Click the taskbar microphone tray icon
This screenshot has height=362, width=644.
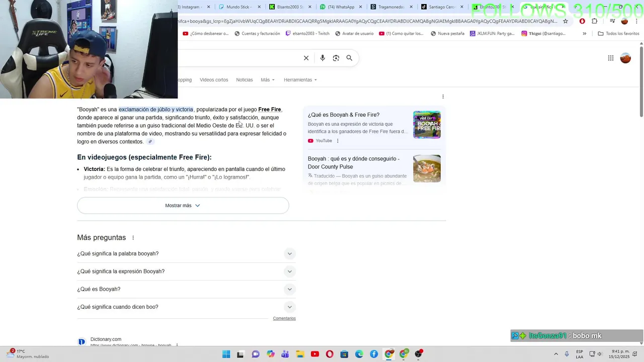click(567, 354)
